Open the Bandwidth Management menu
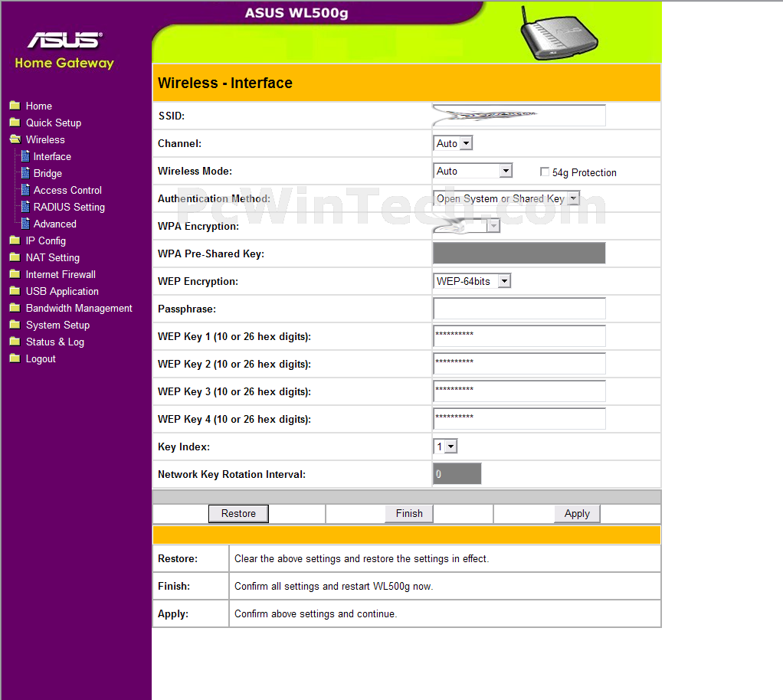The image size is (783, 700). [79, 308]
